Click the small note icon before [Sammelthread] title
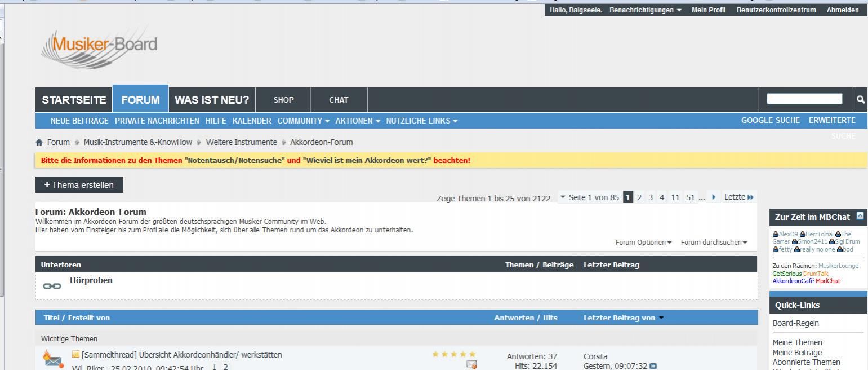The width and height of the screenshot is (868, 370). coord(76,354)
